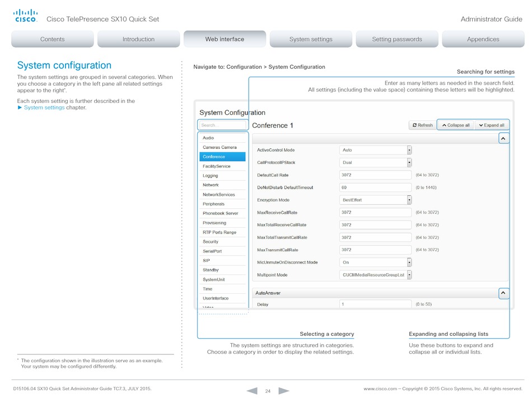
Task: Select the Network category
Action: (222, 185)
